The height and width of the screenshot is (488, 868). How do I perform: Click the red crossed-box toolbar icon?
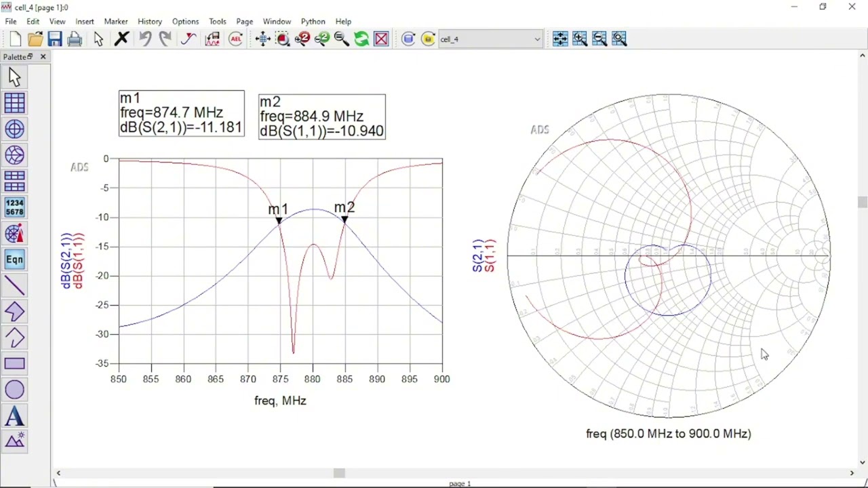(x=381, y=39)
